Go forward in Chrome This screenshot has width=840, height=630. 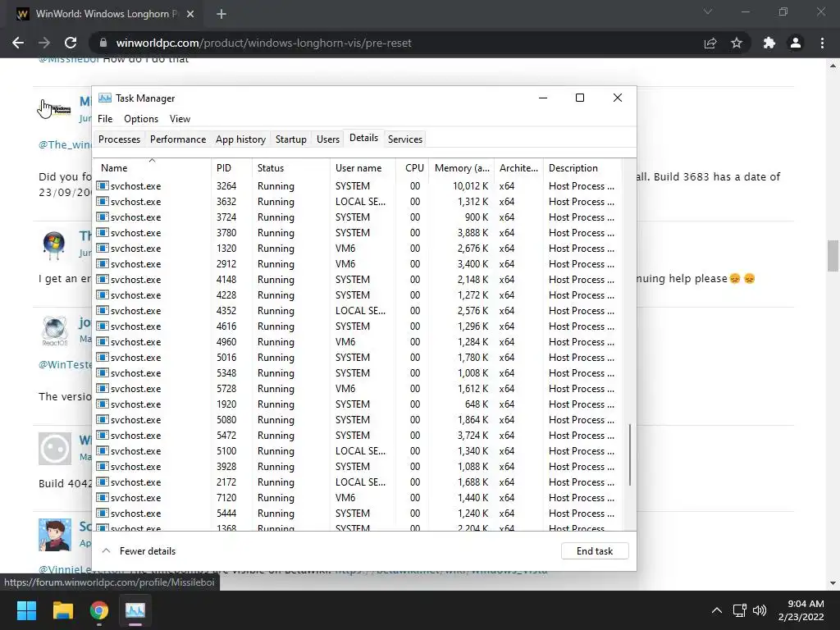44,43
